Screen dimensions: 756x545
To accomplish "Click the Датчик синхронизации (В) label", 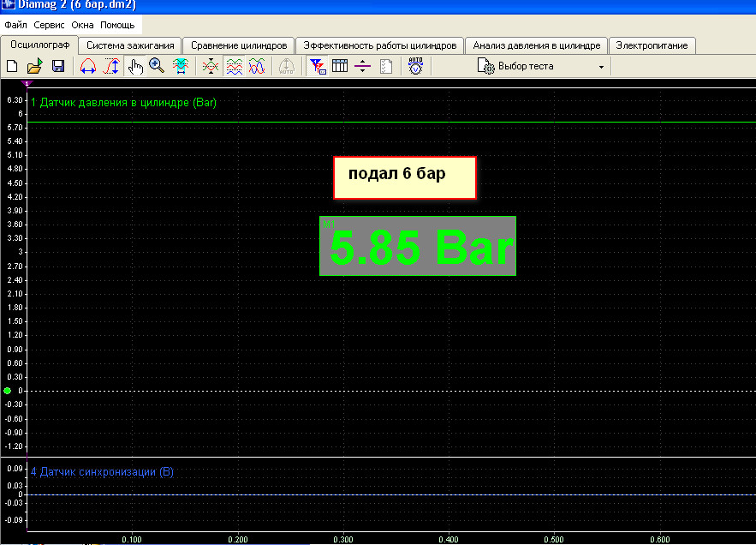I will click(102, 471).
